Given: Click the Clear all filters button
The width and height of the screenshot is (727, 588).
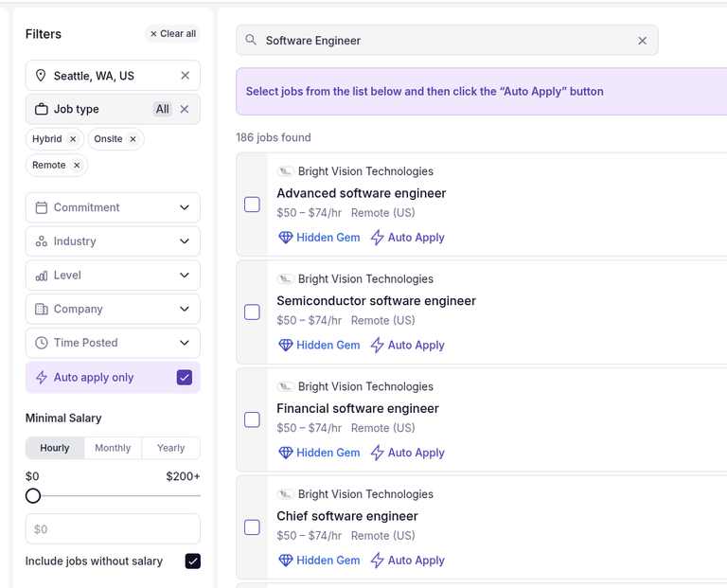Looking at the screenshot, I should [x=172, y=34].
